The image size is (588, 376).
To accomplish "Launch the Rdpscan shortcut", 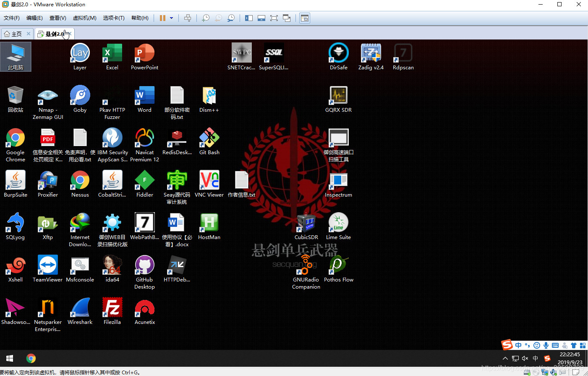I will pyautogui.click(x=403, y=56).
